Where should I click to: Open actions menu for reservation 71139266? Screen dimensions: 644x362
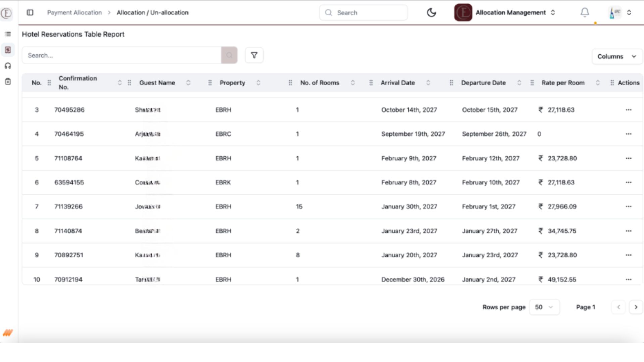pyautogui.click(x=628, y=207)
